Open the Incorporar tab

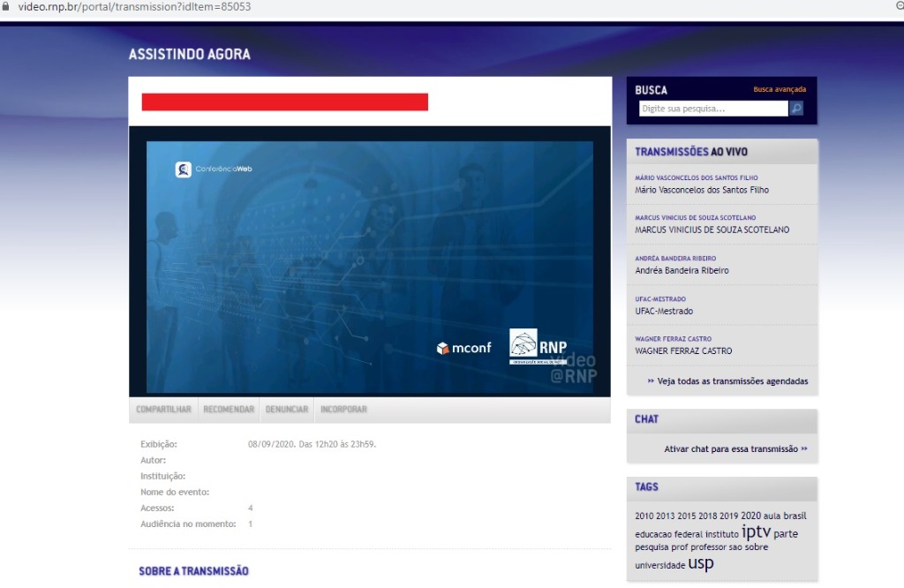point(343,410)
